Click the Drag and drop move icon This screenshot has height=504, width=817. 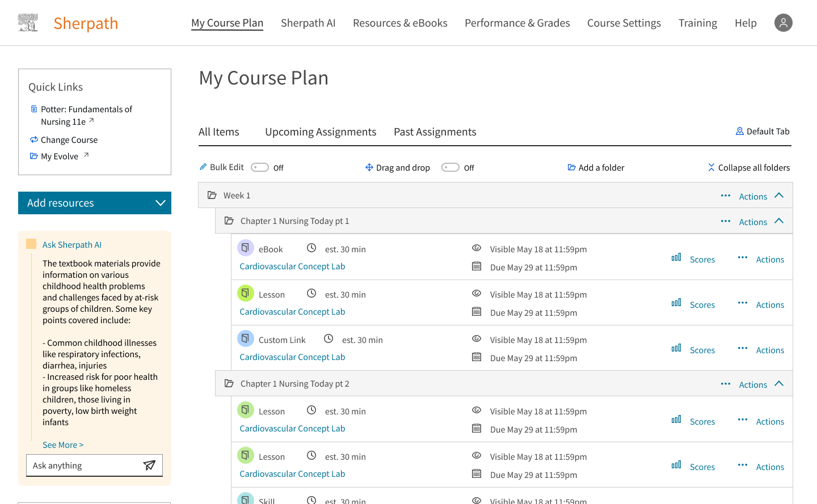coord(369,167)
